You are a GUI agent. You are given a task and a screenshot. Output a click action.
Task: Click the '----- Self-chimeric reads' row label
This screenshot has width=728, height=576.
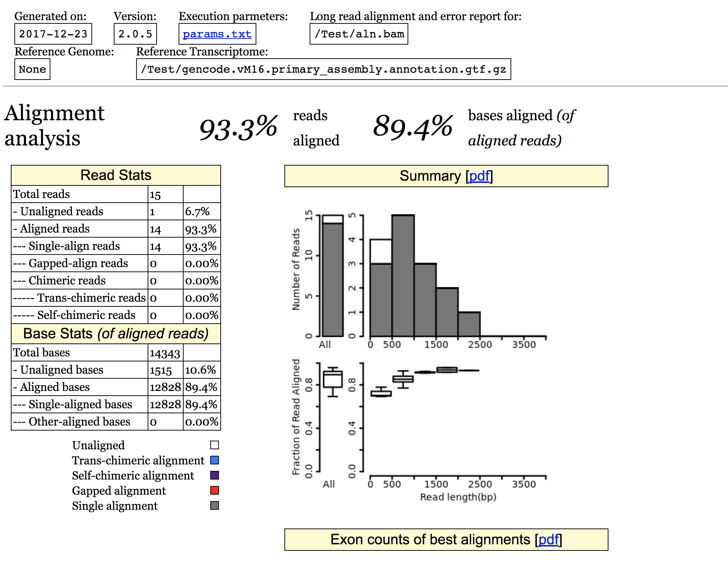coord(74,315)
